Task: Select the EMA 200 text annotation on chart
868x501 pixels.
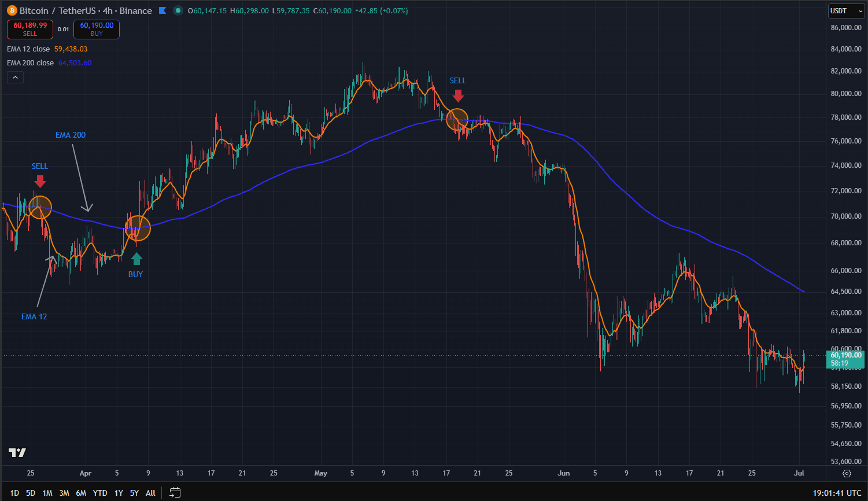Action: (x=71, y=135)
